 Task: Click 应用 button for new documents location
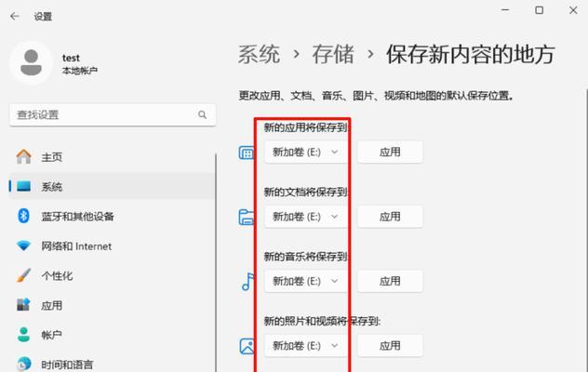[390, 217]
